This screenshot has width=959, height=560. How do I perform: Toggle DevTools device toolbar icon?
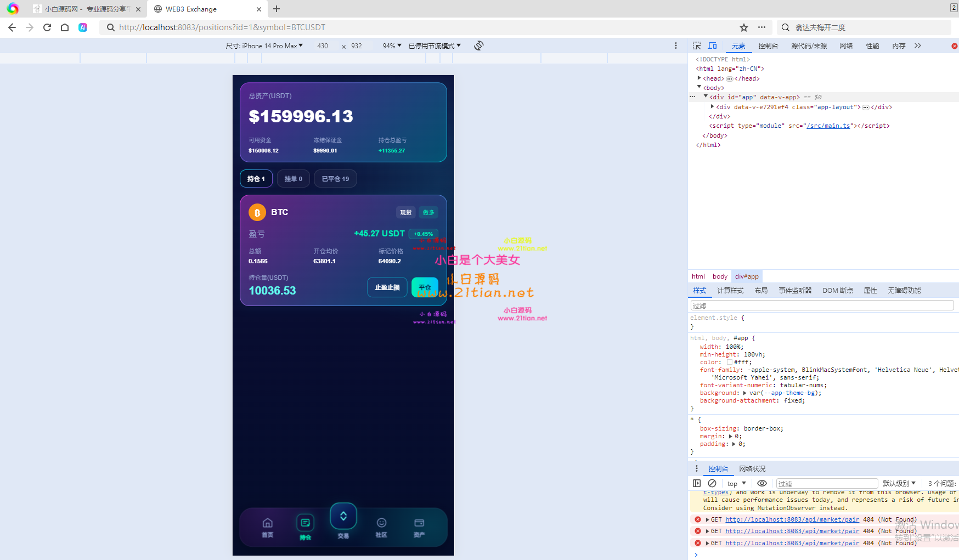[x=712, y=46]
